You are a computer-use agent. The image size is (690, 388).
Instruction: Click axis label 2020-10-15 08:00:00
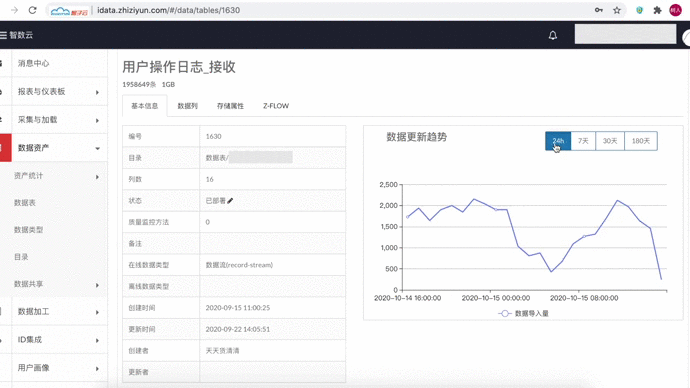(584, 298)
